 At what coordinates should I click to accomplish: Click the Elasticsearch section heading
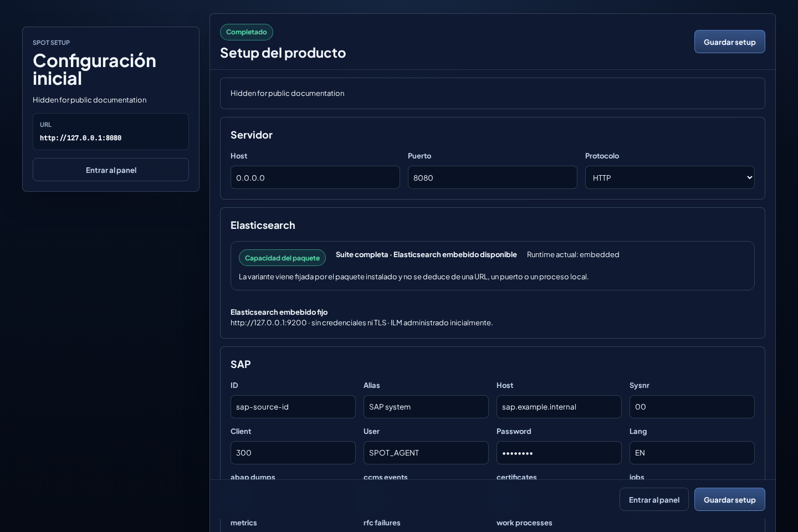pos(263,225)
